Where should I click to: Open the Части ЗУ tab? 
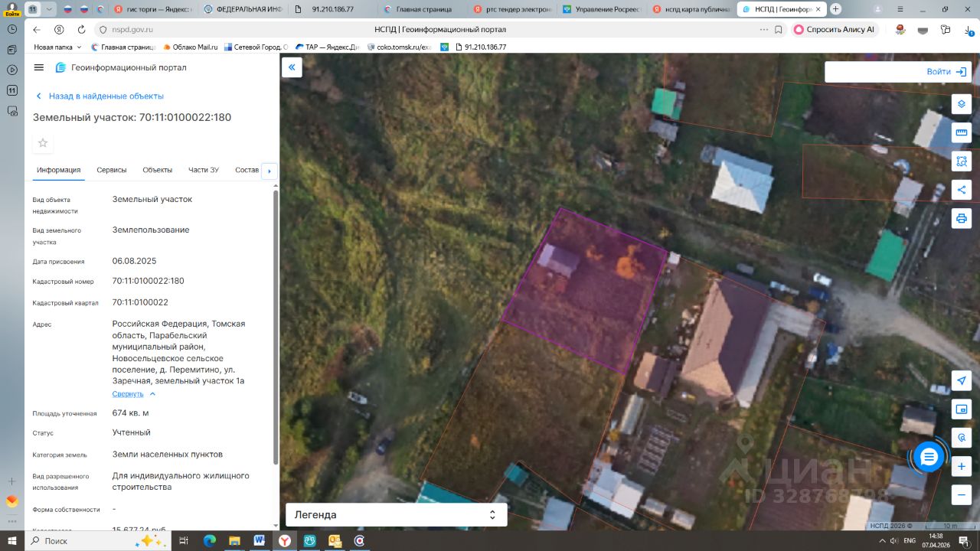(x=204, y=170)
